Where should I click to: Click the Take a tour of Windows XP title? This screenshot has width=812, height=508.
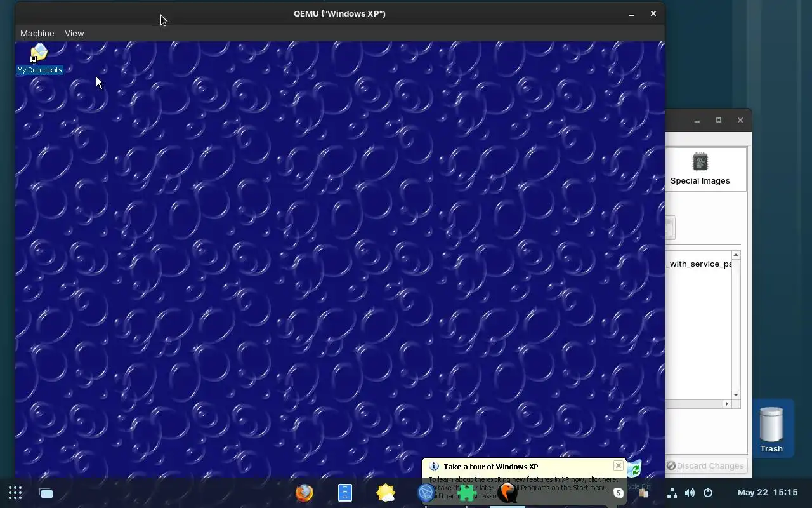pos(490,467)
